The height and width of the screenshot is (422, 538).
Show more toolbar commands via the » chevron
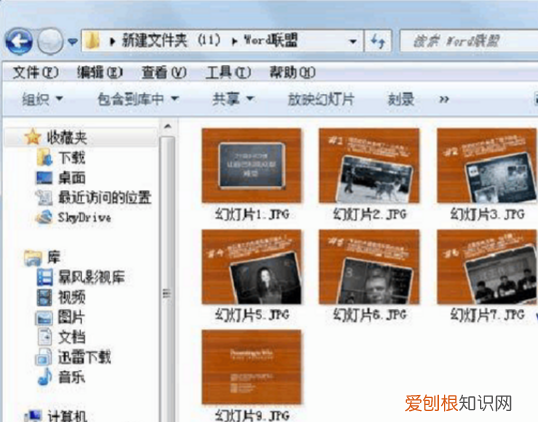[x=444, y=99]
